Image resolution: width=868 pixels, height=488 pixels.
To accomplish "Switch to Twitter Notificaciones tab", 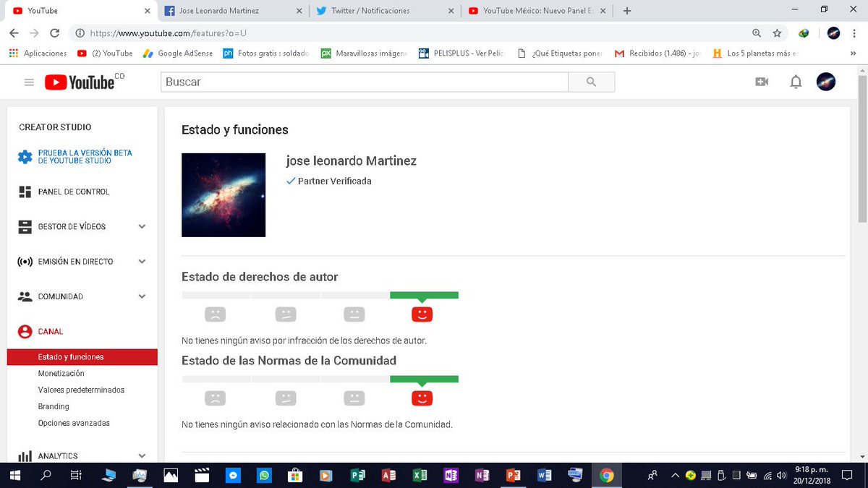I will coord(384,11).
